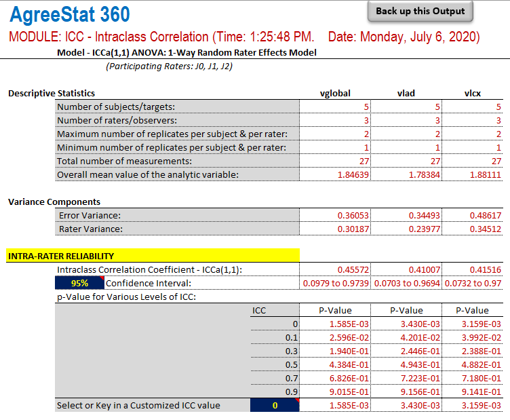Select p-value 2.388E-01

[x=482, y=351]
